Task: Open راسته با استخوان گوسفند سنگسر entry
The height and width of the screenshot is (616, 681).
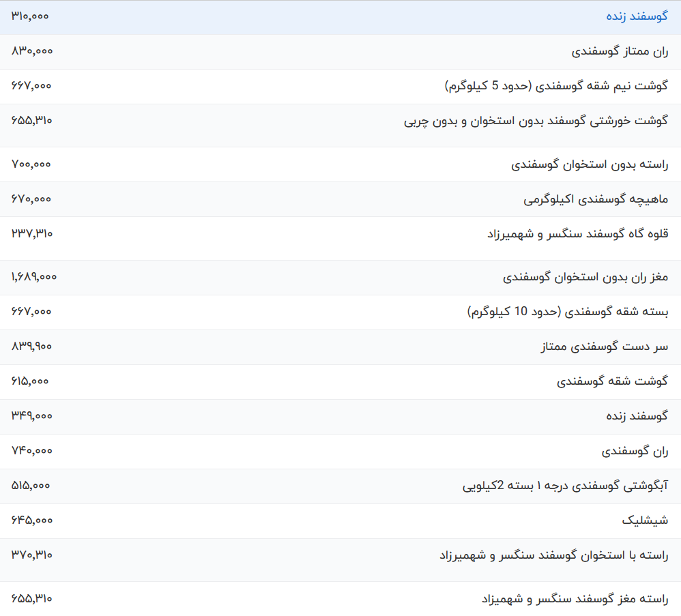Action: tap(553, 556)
